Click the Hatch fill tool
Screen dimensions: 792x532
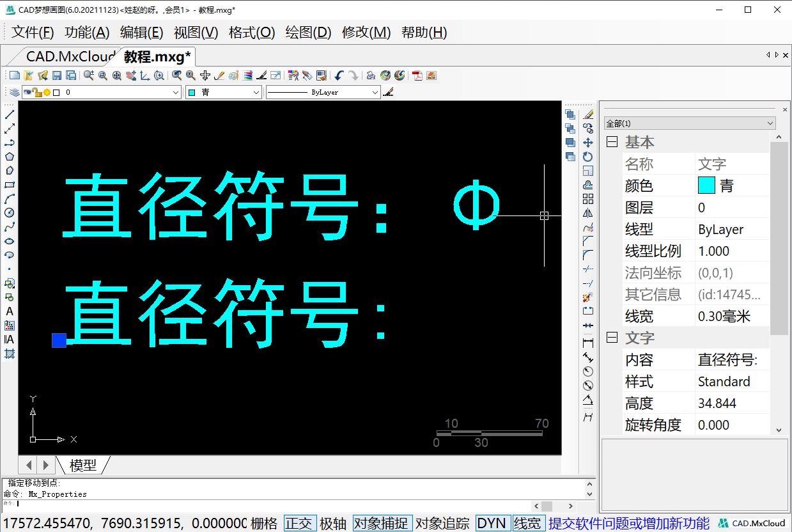coord(10,354)
